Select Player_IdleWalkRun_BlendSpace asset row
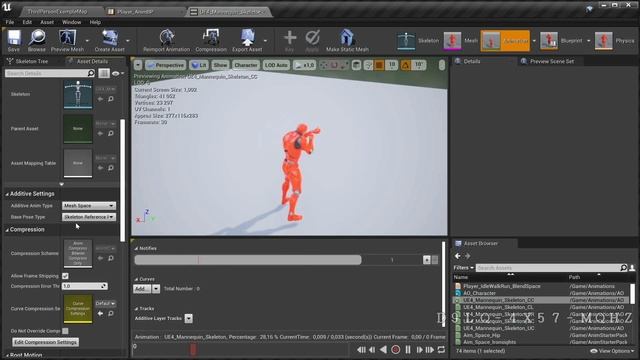The image size is (640, 360). (x=542, y=286)
